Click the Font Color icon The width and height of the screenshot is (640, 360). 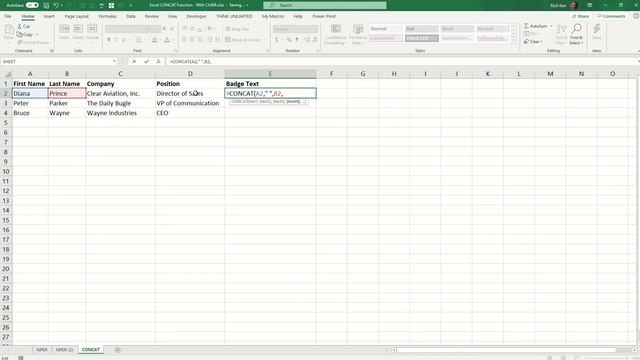167,40
